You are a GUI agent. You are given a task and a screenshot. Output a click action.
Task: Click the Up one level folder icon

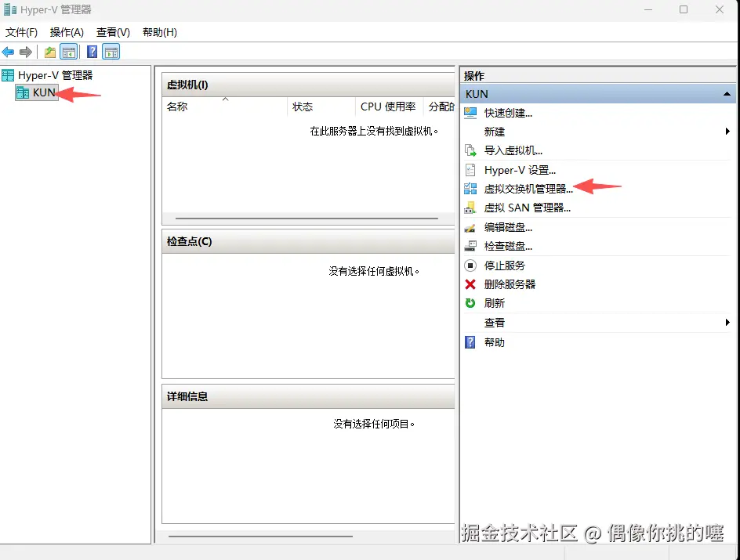pos(50,52)
